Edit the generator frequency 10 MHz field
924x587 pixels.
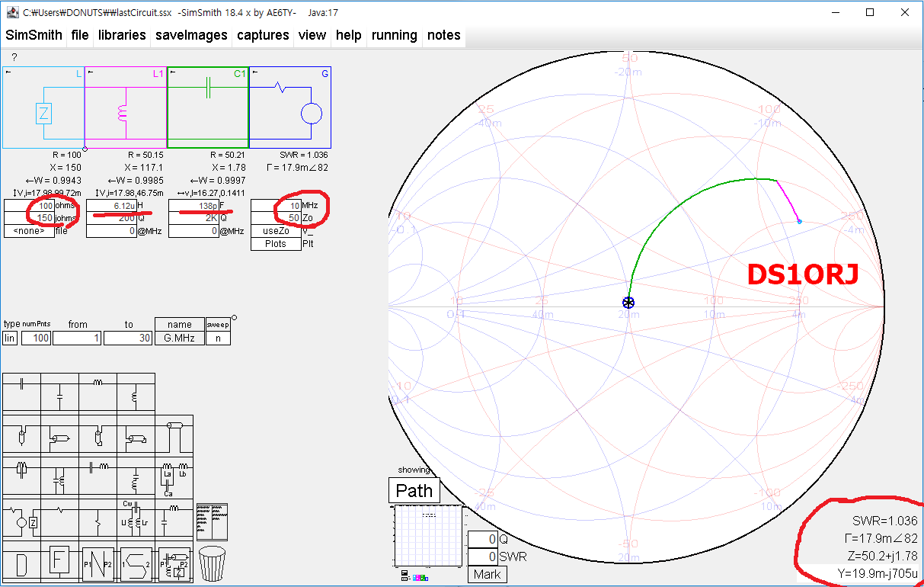pos(276,206)
